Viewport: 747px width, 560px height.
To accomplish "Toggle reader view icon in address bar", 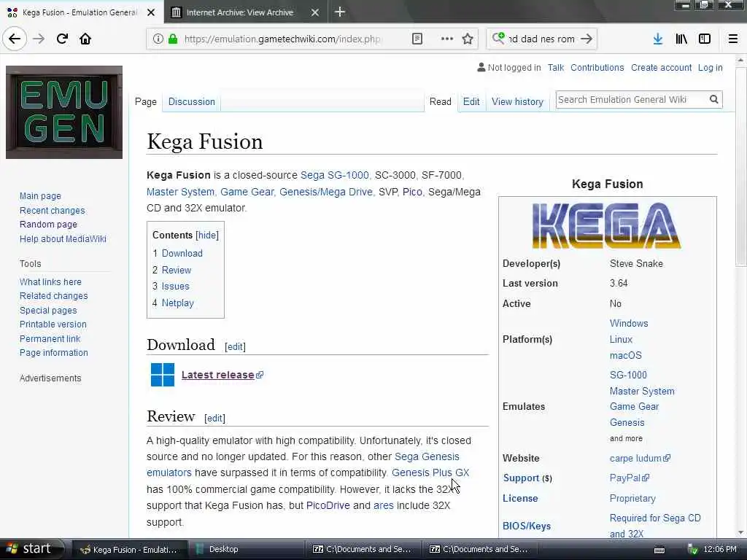I will tap(417, 39).
